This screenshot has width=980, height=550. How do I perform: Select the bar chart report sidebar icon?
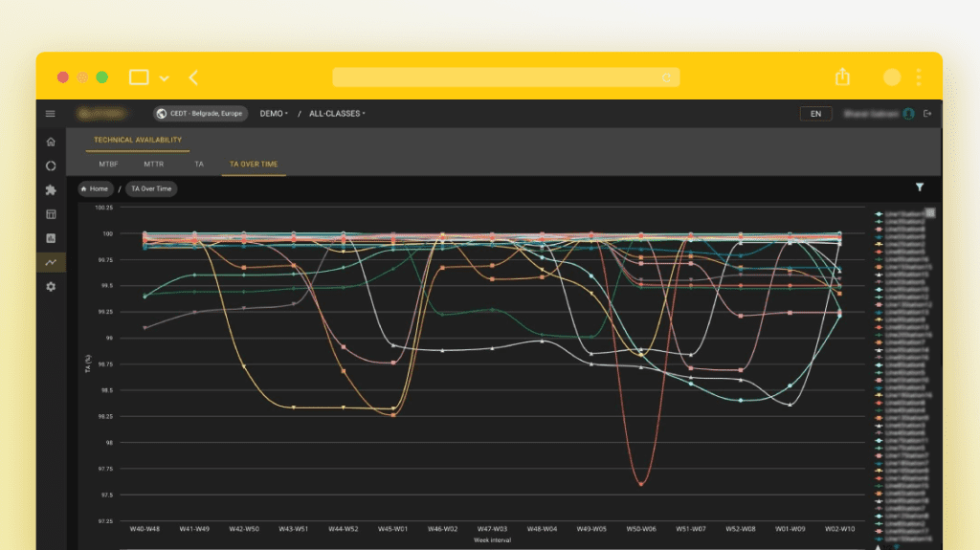pos(51,237)
